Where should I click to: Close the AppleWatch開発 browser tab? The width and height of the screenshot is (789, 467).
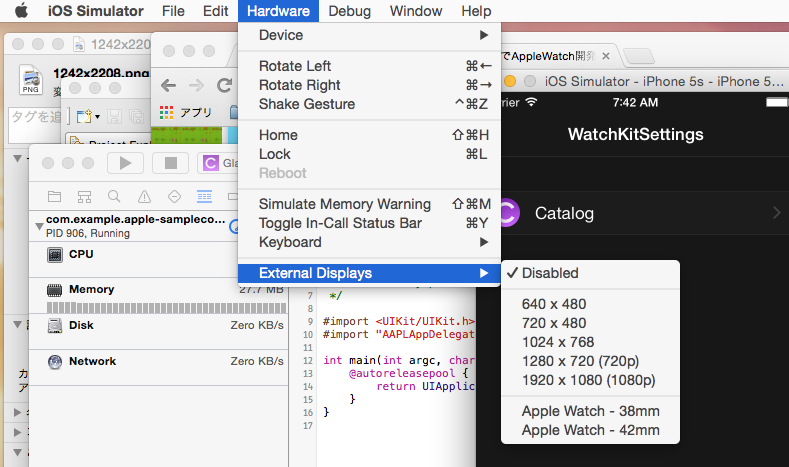tap(606, 56)
